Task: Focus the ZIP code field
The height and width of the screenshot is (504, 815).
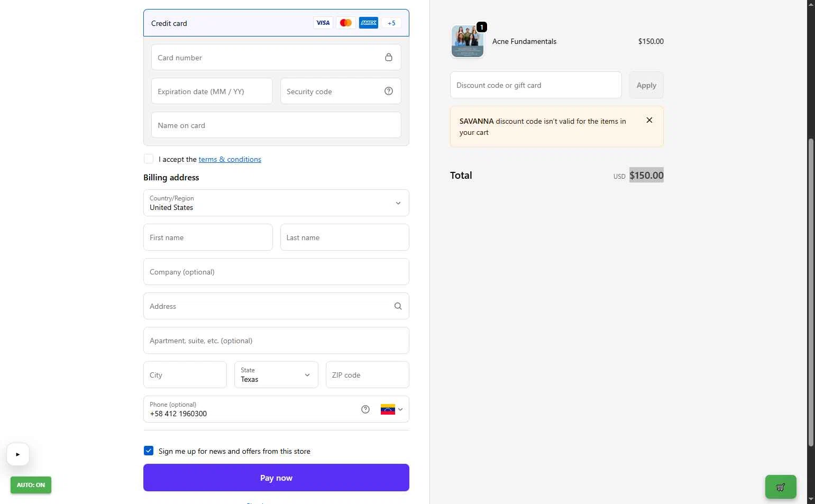Action: click(368, 375)
